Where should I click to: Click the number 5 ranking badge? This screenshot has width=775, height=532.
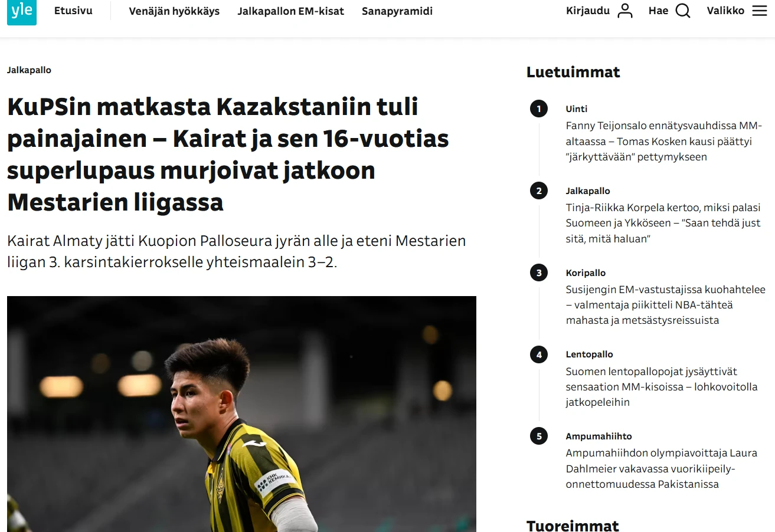[538, 436]
